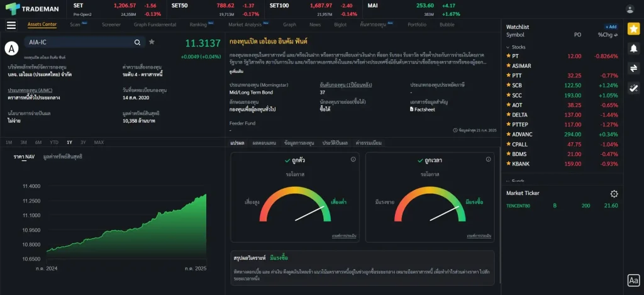644x295 pixels.
Task: Switch chart to มูลค่าทรัพย์สินสุทธิ tab
Action: (62, 157)
